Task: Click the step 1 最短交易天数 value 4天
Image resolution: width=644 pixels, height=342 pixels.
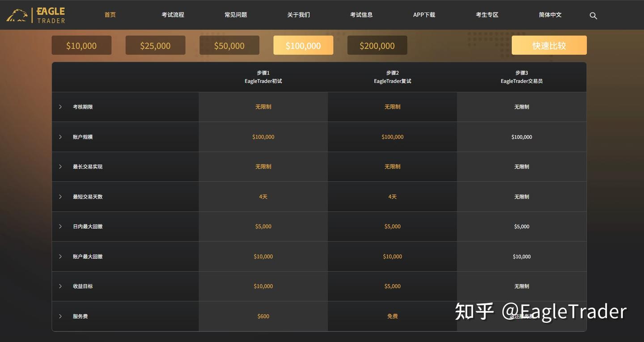Action: click(x=263, y=197)
